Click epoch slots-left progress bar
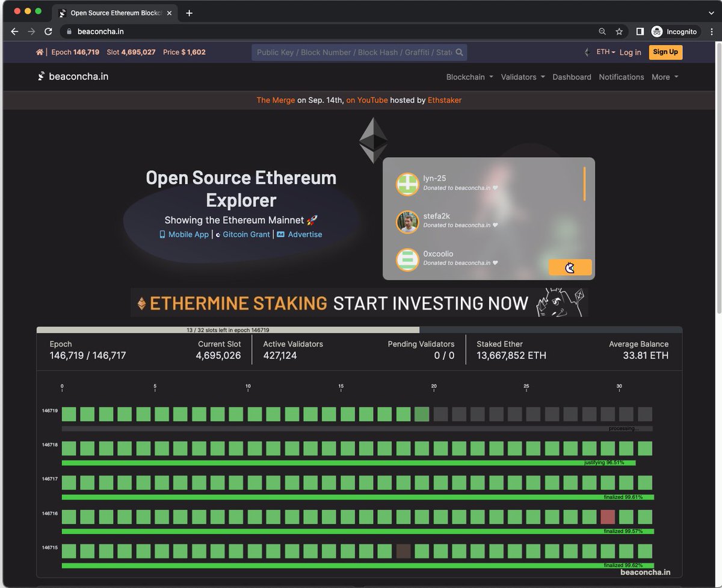 (359, 330)
